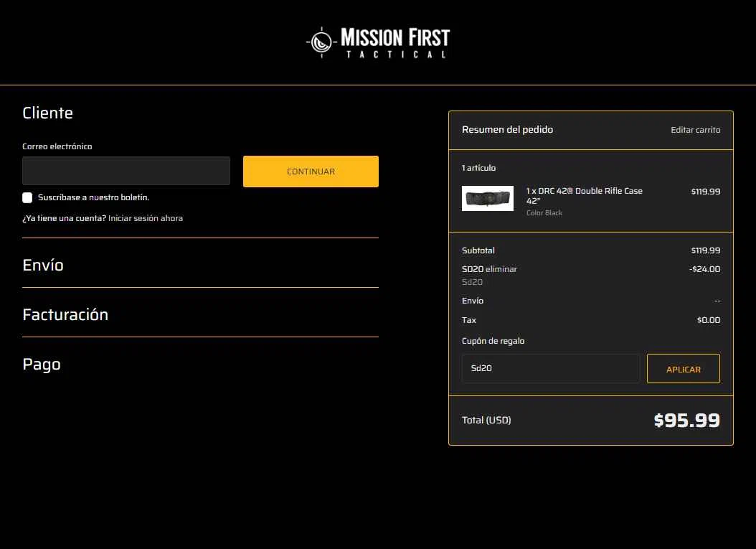Click the Mission First Tactical logo
Viewport: 756px width, 549px height.
[x=378, y=42]
